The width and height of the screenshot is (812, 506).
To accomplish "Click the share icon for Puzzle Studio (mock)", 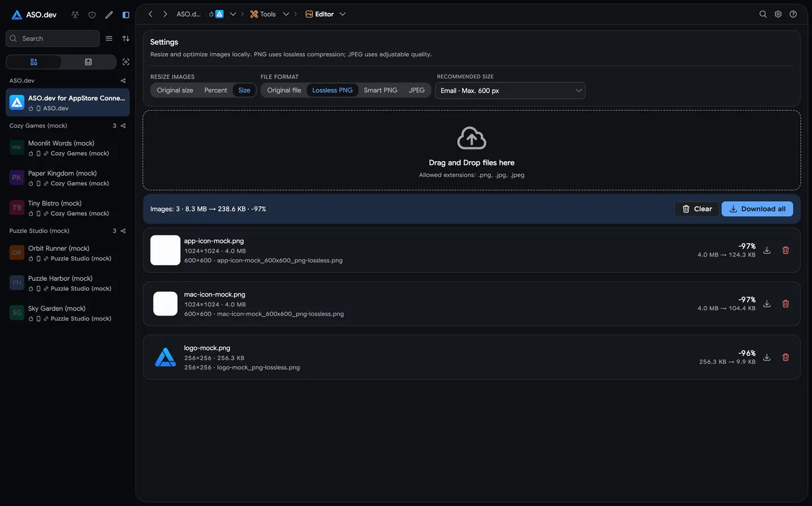I will point(123,231).
